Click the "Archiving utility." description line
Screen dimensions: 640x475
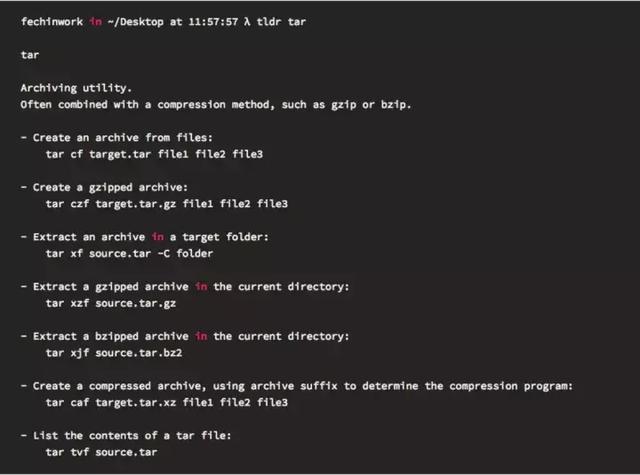point(74,88)
